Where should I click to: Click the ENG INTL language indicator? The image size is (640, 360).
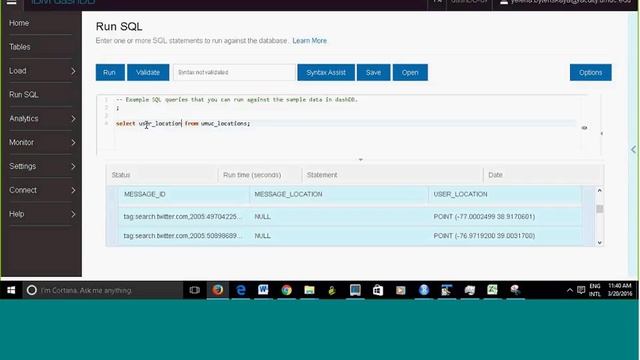(595, 290)
